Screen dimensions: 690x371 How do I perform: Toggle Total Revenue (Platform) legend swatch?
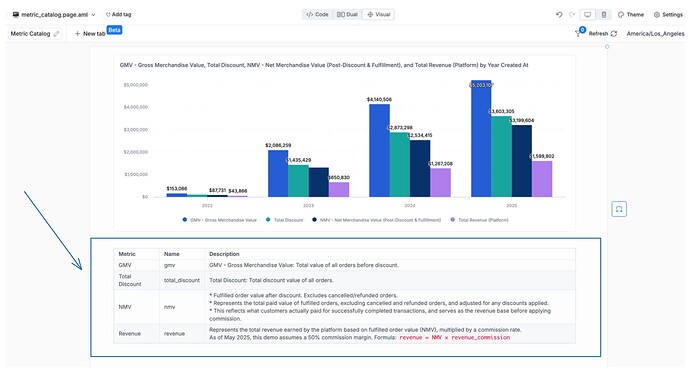[452, 220]
